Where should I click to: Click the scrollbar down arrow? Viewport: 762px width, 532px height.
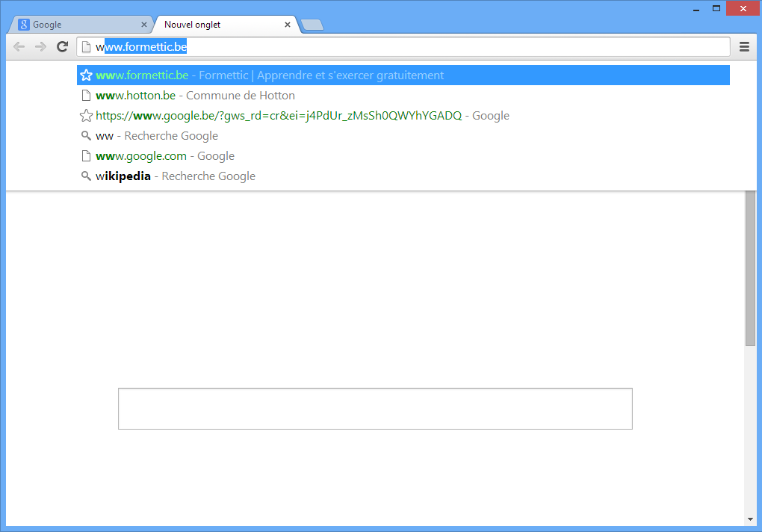click(750, 519)
